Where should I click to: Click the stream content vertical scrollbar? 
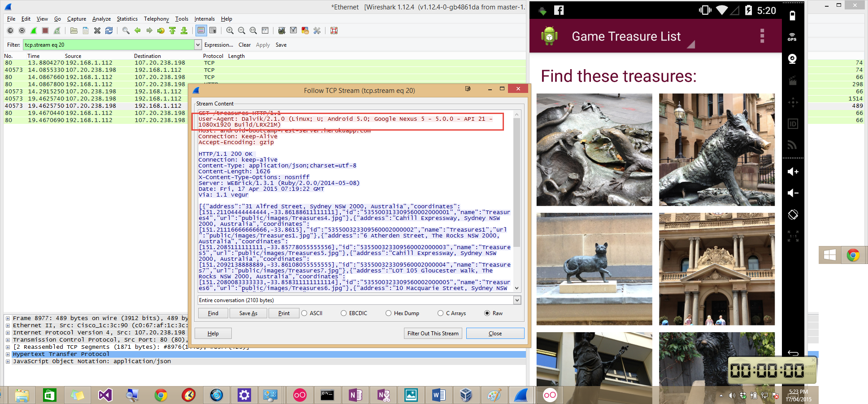(x=516, y=201)
